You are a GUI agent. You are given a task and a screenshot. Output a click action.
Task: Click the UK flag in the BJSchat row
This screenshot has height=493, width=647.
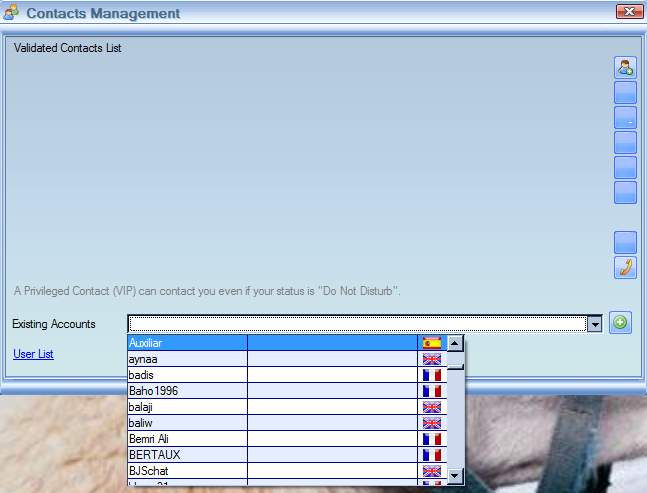(x=432, y=470)
